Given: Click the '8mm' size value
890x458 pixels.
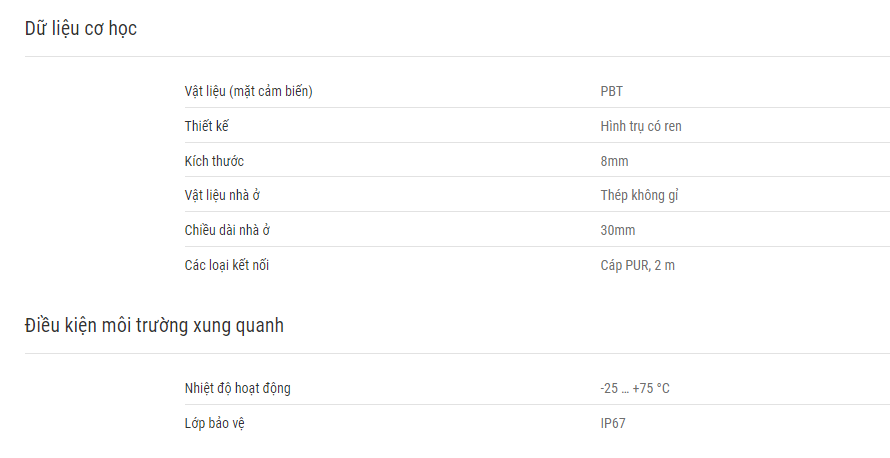Looking at the screenshot, I should (614, 161).
